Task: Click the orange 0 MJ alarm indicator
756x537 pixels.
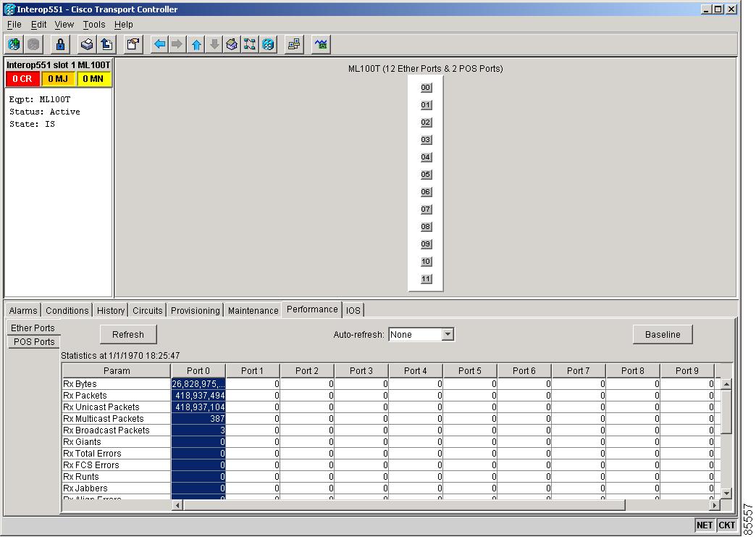Action: [58, 79]
